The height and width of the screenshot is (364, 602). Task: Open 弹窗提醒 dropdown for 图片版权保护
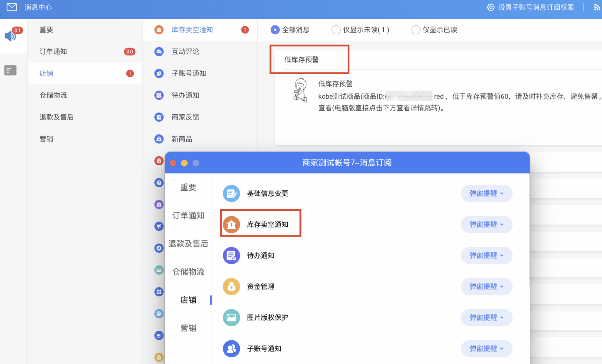coord(486,318)
